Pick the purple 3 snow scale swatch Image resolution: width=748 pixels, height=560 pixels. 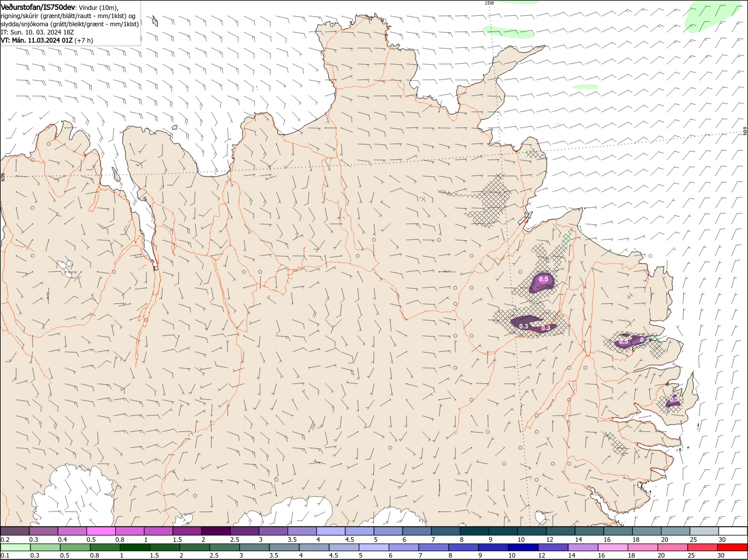(273, 531)
